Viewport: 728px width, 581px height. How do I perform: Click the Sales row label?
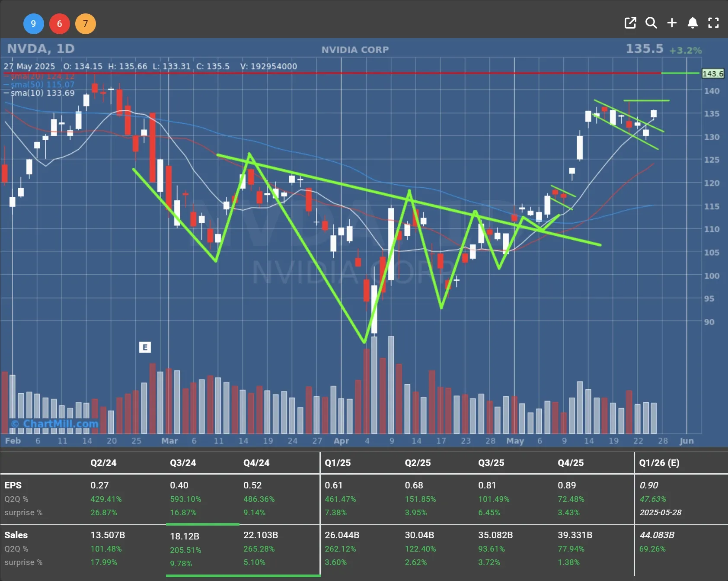[x=16, y=535]
